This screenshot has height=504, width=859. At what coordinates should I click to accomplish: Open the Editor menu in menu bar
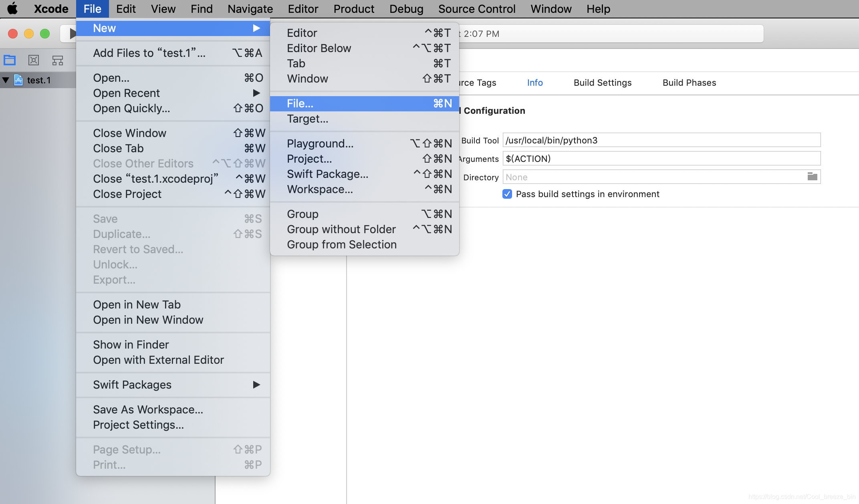(303, 9)
